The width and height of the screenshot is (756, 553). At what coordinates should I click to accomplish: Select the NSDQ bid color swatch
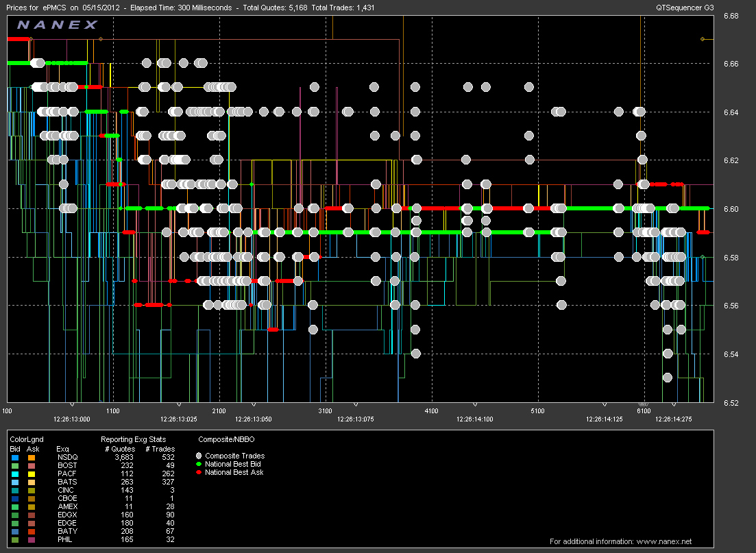click(15, 458)
